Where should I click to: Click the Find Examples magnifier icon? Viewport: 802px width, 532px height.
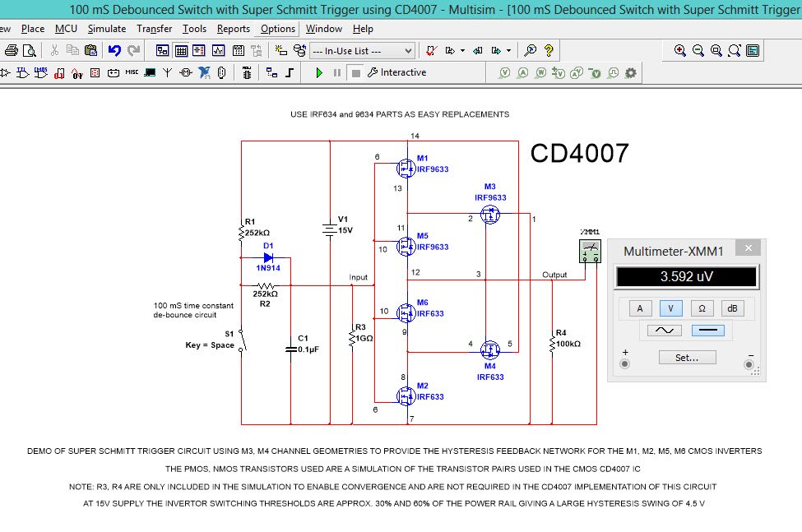click(x=531, y=50)
